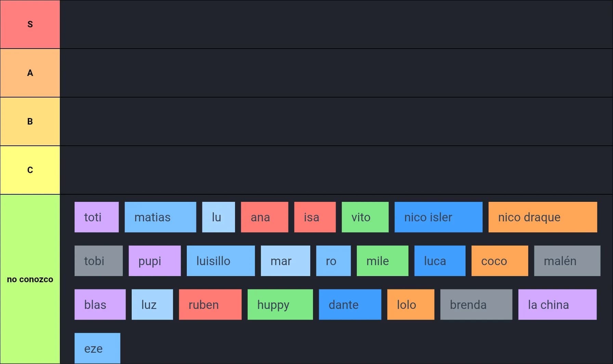Choose the luisillo tile

click(x=221, y=261)
